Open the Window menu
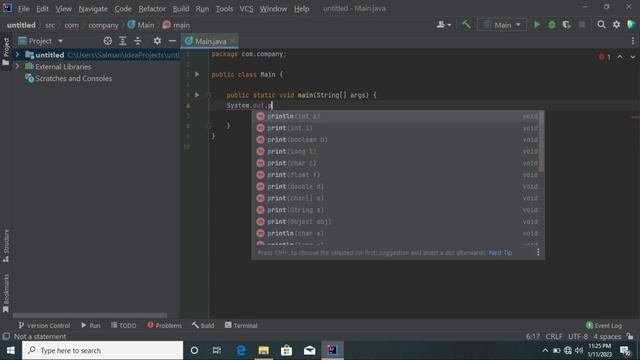640x360 pixels. coord(273,9)
